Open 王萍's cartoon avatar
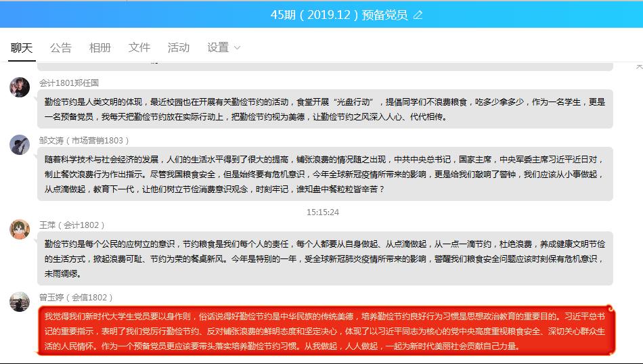Screen dimensions: 643x364 20,229
